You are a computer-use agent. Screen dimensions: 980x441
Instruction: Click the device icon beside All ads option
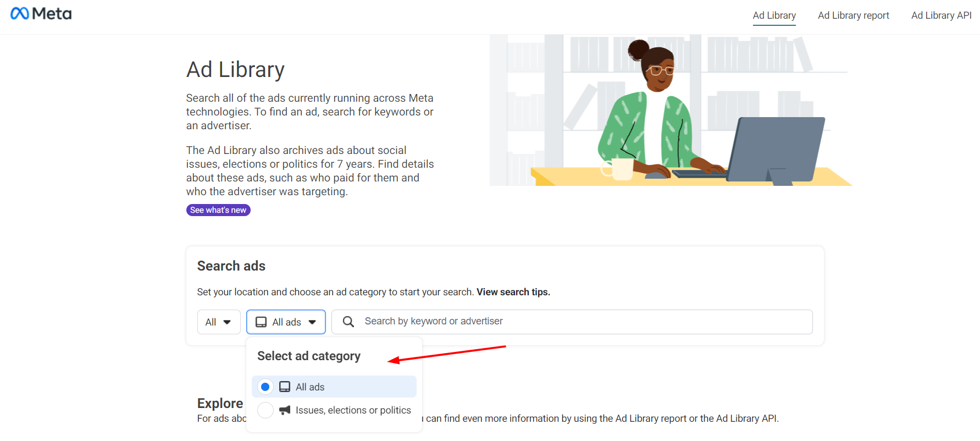pyautogui.click(x=285, y=387)
